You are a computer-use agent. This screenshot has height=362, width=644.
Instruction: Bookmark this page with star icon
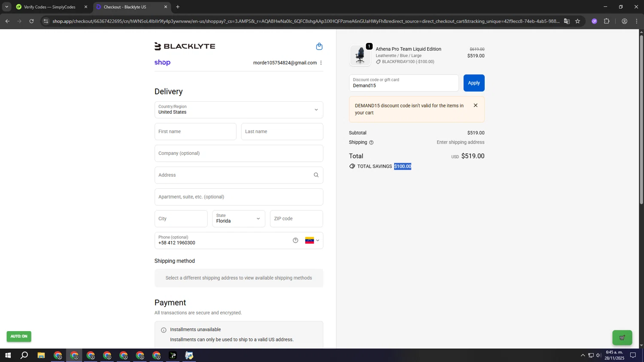tap(577, 21)
